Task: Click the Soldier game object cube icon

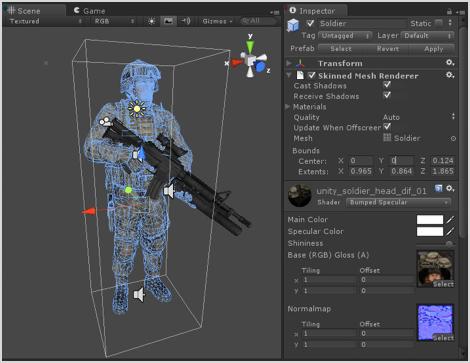Action: click(293, 25)
